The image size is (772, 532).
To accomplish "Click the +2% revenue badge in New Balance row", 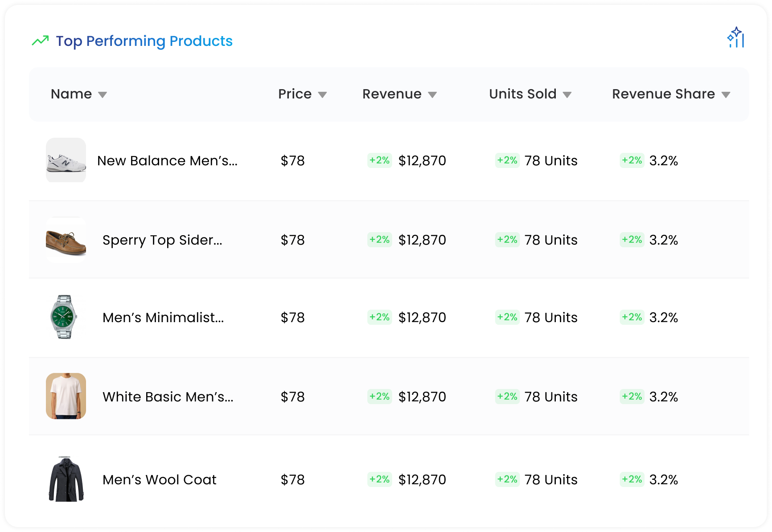I will coord(380,160).
